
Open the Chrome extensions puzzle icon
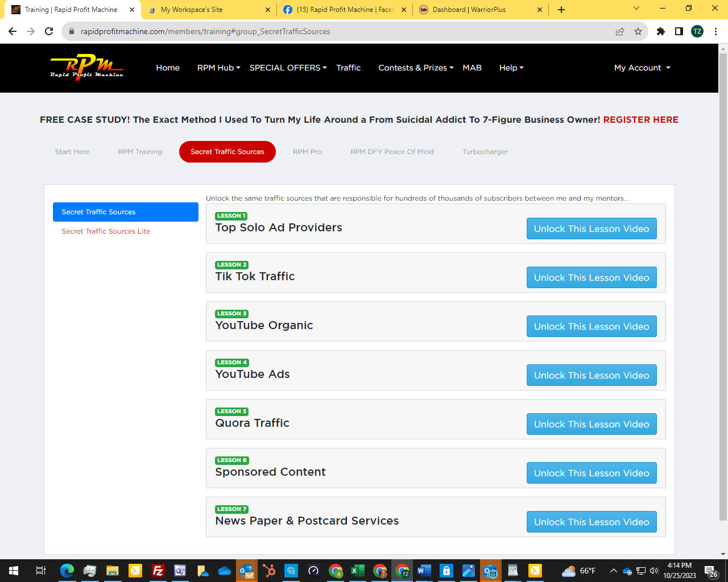click(x=661, y=31)
